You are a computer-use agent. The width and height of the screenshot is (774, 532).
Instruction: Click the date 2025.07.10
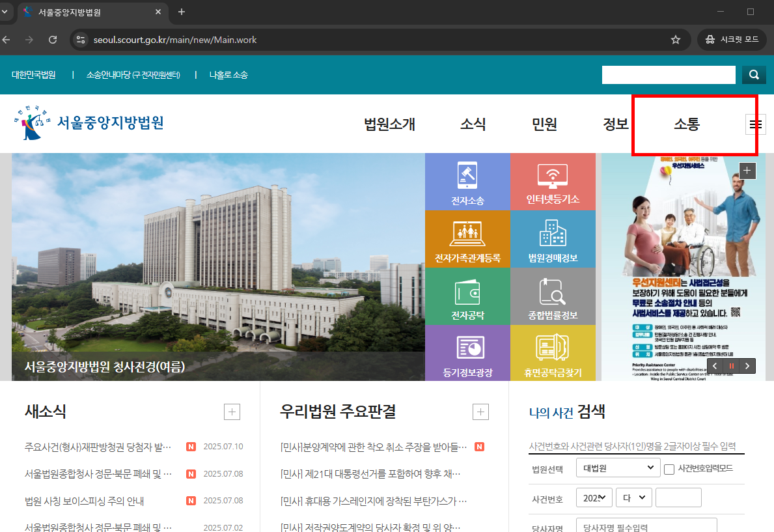tap(223, 447)
